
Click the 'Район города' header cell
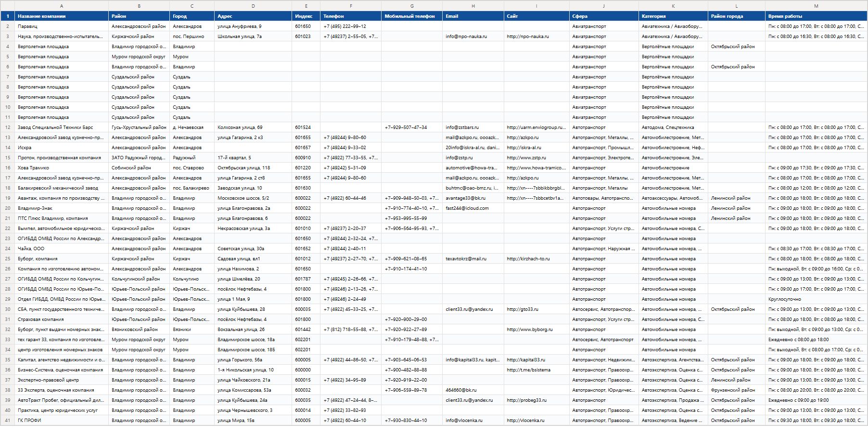(737, 16)
